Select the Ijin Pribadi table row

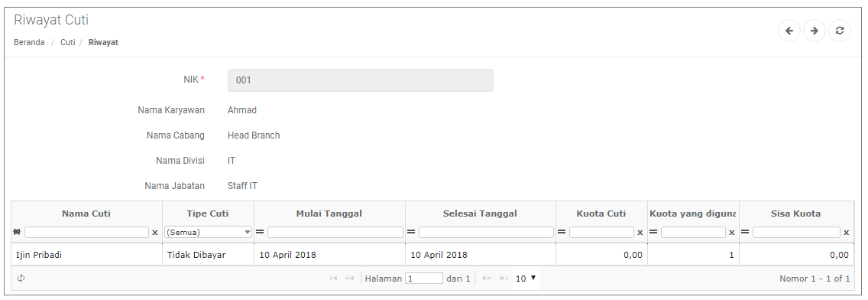tap(432, 255)
